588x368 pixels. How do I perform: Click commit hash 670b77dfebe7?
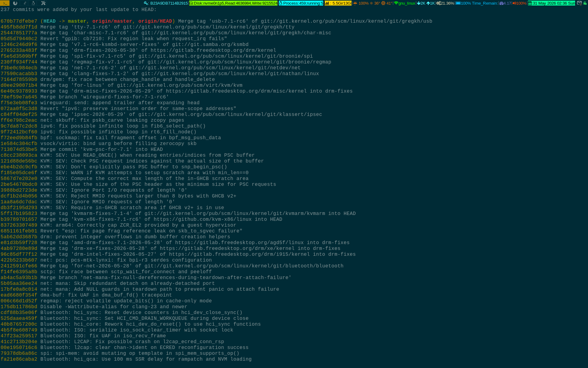19,21
